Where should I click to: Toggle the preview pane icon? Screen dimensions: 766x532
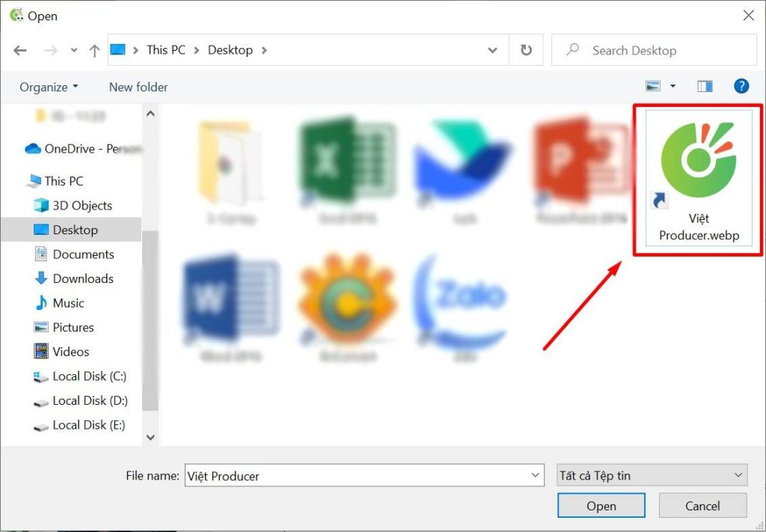tap(705, 87)
